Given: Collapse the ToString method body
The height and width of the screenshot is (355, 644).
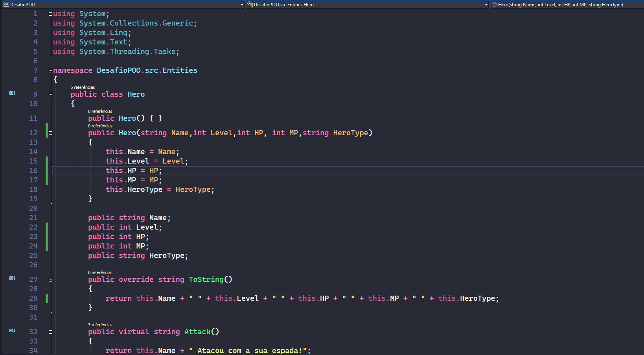Looking at the screenshot, I should point(50,279).
